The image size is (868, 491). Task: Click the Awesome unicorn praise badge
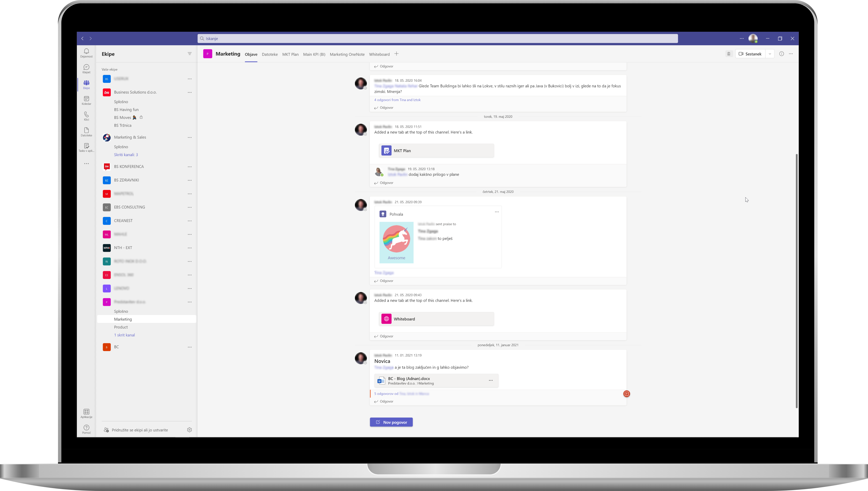pos(396,242)
